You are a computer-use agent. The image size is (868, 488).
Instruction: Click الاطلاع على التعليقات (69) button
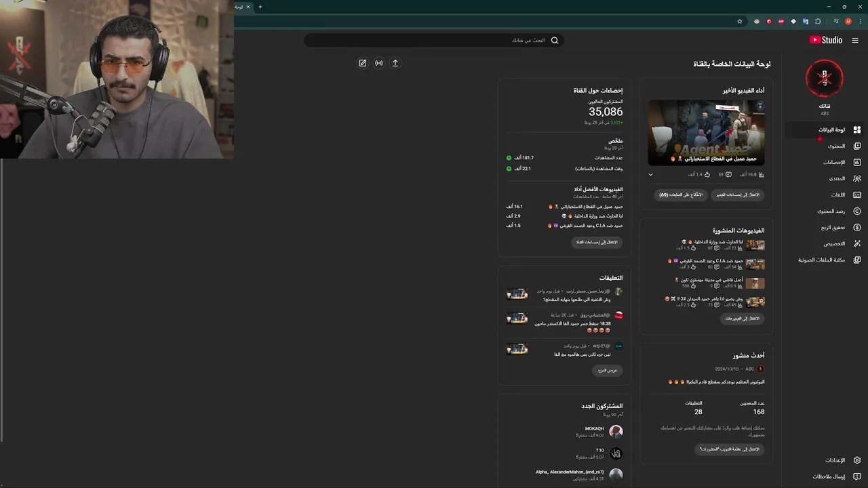(680, 195)
